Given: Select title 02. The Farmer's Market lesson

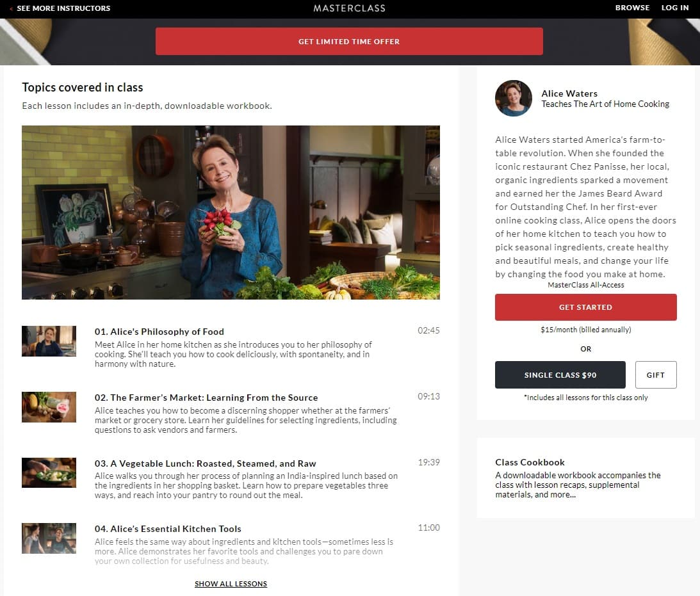Looking at the screenshot, I should click(x=206, y=398).
